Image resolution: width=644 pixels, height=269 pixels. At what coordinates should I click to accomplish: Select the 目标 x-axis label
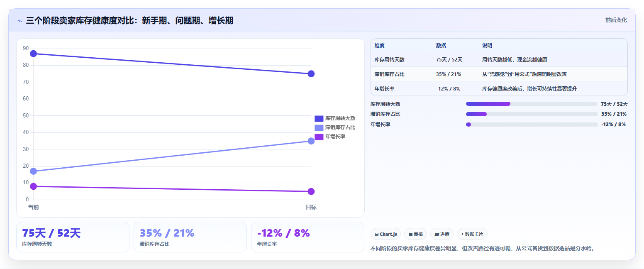pos(311,207)
